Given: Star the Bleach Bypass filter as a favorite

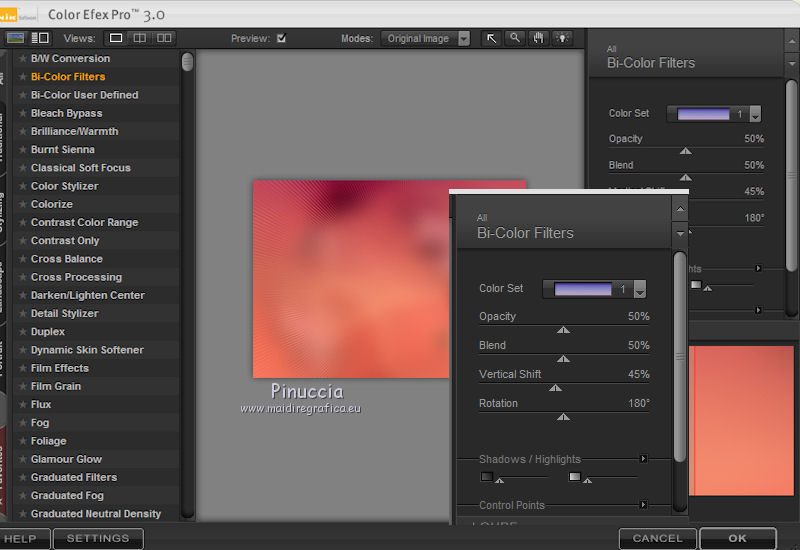Looking at the screenshot, I should click(22, 113).
